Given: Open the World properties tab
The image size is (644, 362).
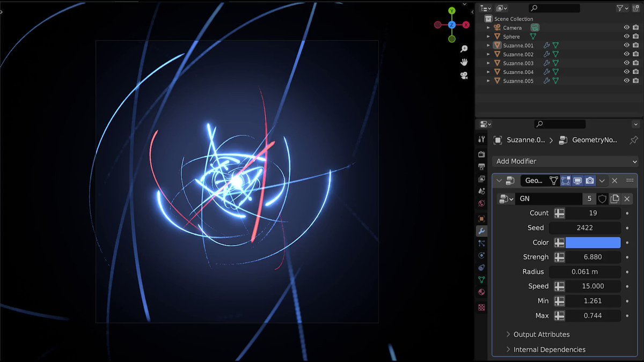Looking at the screenshot, I should (481, 203).
